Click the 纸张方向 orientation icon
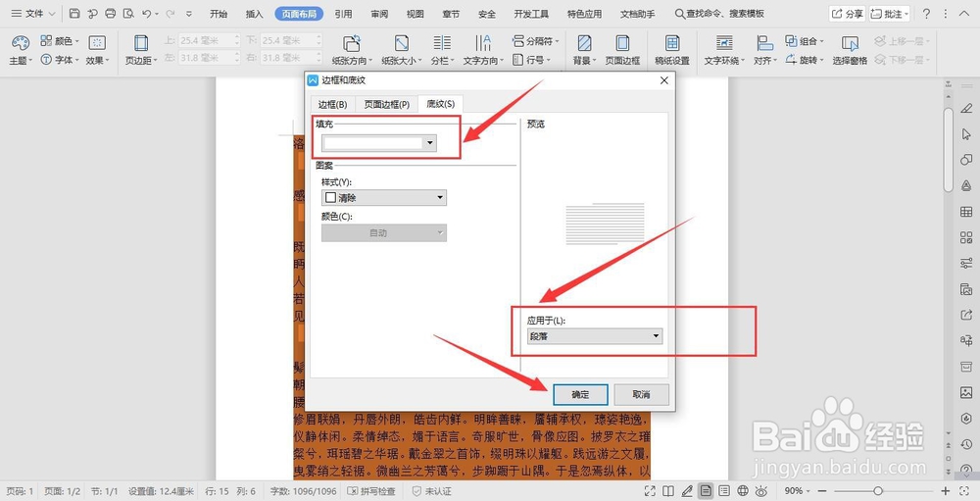 point(352,42)
